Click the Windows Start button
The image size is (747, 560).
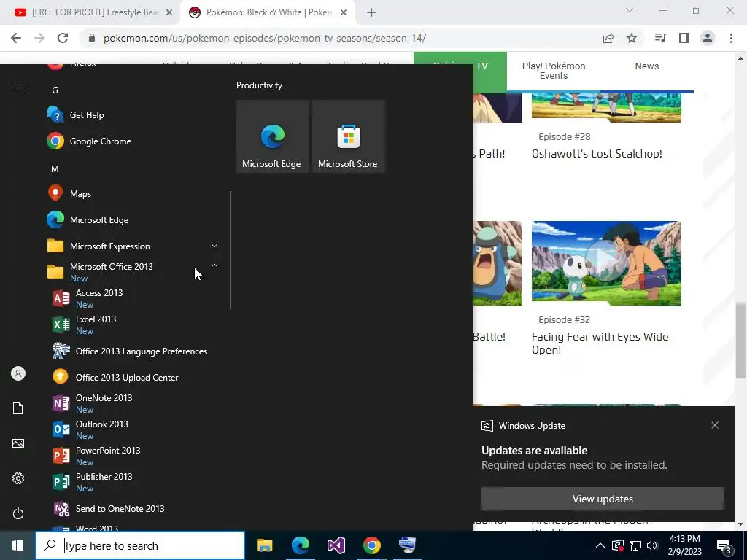click(18, 545)
